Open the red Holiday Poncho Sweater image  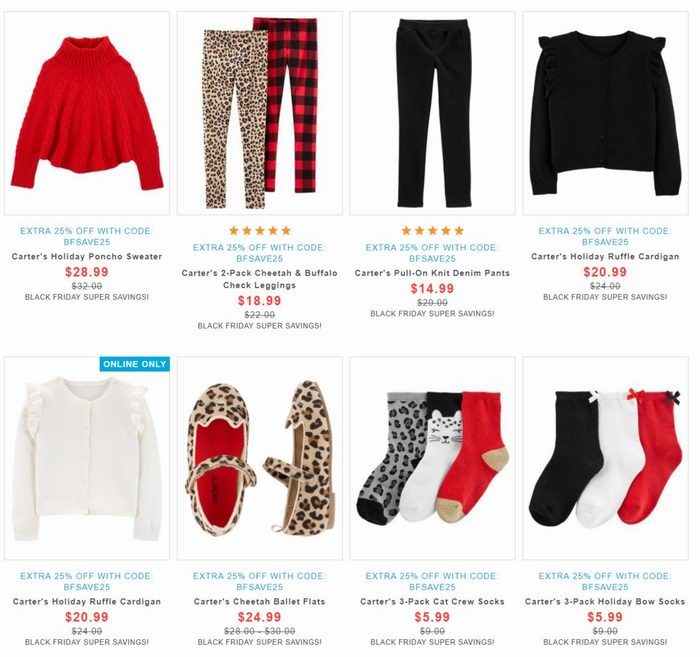87,113
